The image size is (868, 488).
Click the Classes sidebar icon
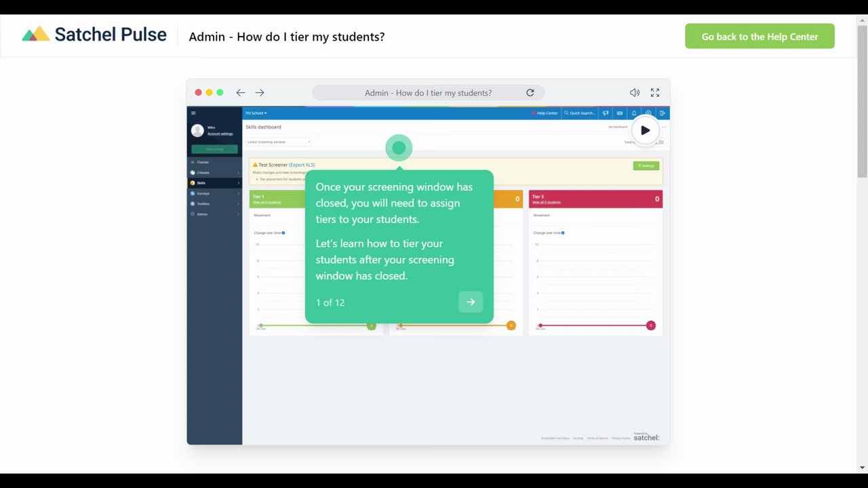(x=193, y=162)
